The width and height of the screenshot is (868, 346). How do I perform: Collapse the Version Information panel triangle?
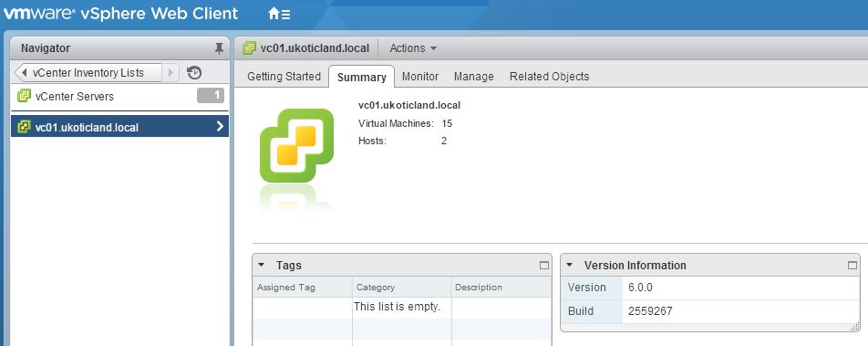[x=570, y=265]
